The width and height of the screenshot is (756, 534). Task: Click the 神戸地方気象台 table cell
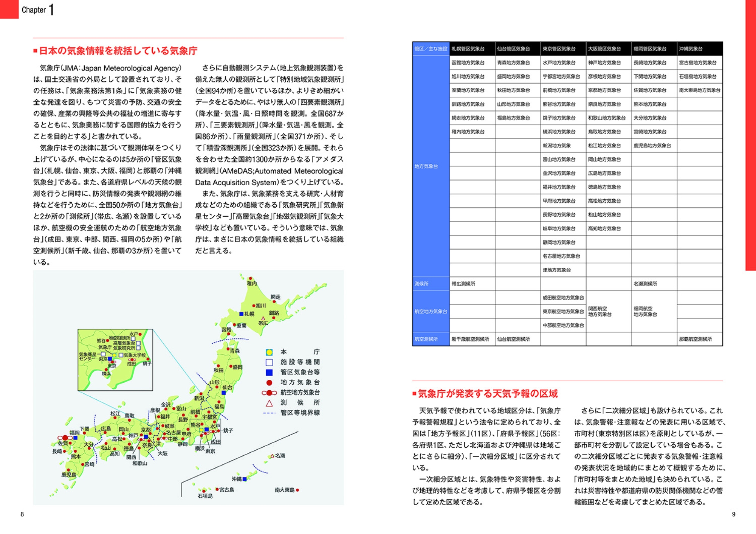coord(609,63)
